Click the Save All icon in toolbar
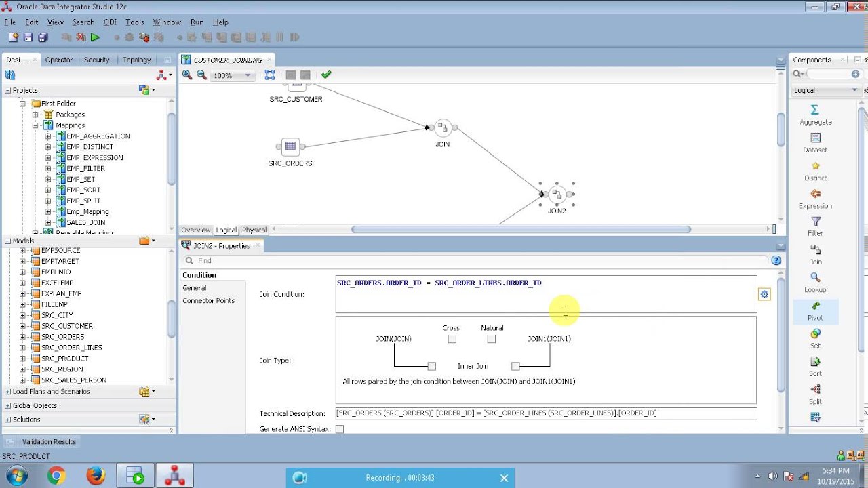 point(43,37)
